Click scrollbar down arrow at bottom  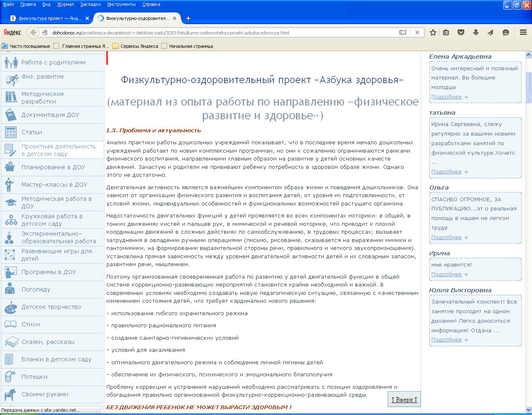529,409
